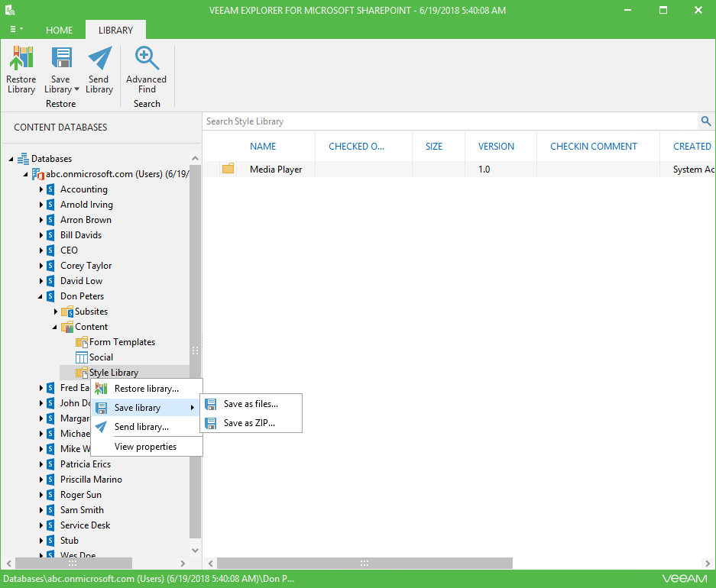Expand the Subsites node

pyautogui.click(x=55, y=312)
